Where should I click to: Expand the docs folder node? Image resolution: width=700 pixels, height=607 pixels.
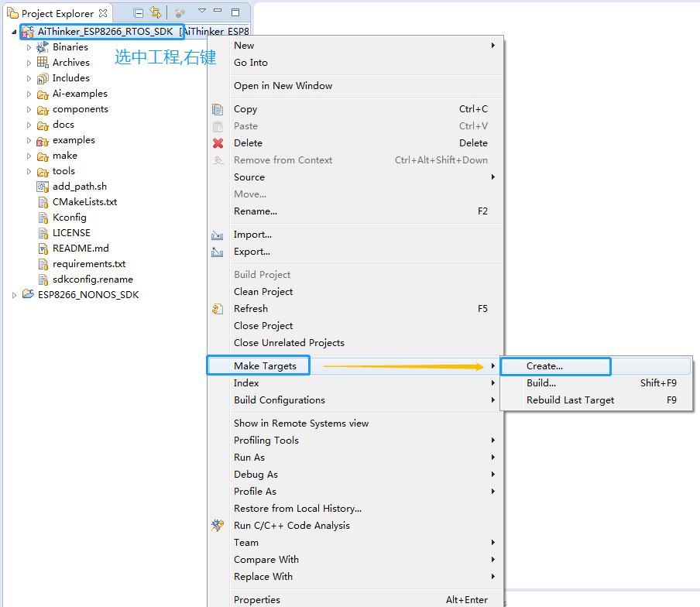(29, 125)
